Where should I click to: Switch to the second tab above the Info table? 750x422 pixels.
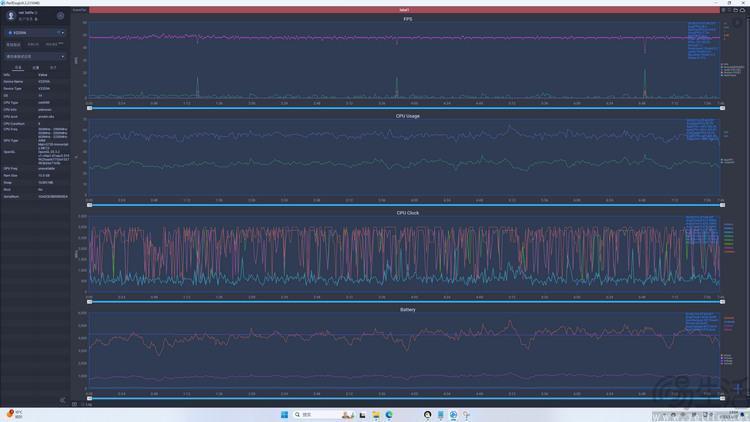(35, 67)
